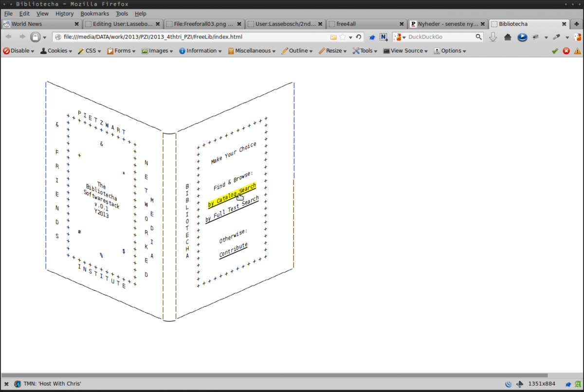584x392 pixels.
Task: Open the Bookmarks menu
Action: 95,14
